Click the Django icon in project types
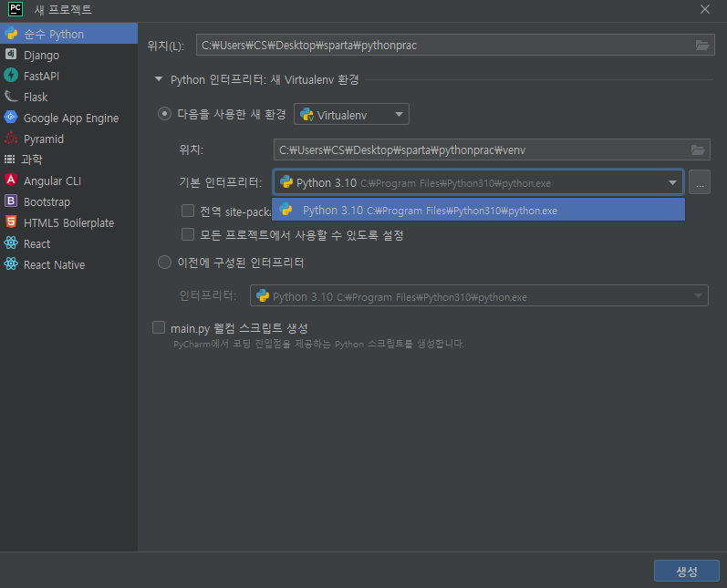The height and width of the screenshot is (588, 727). click(11, 54)
